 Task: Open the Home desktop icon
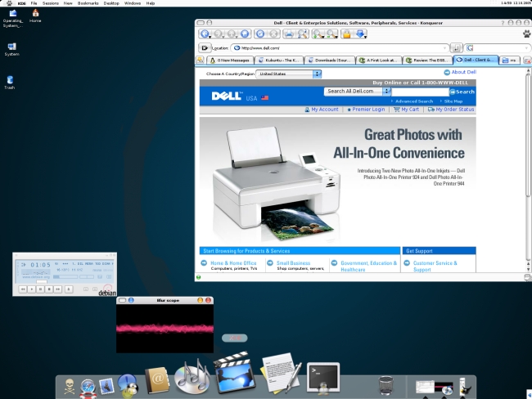[x=35, y=16]
